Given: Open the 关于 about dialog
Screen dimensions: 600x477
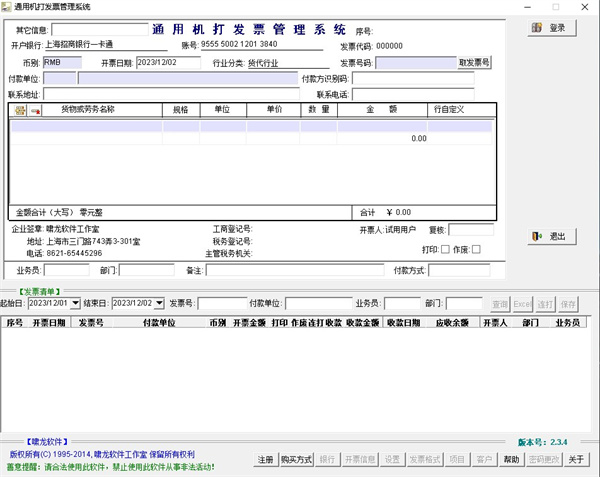Looking at the screenshot, I should coord(576,459).
